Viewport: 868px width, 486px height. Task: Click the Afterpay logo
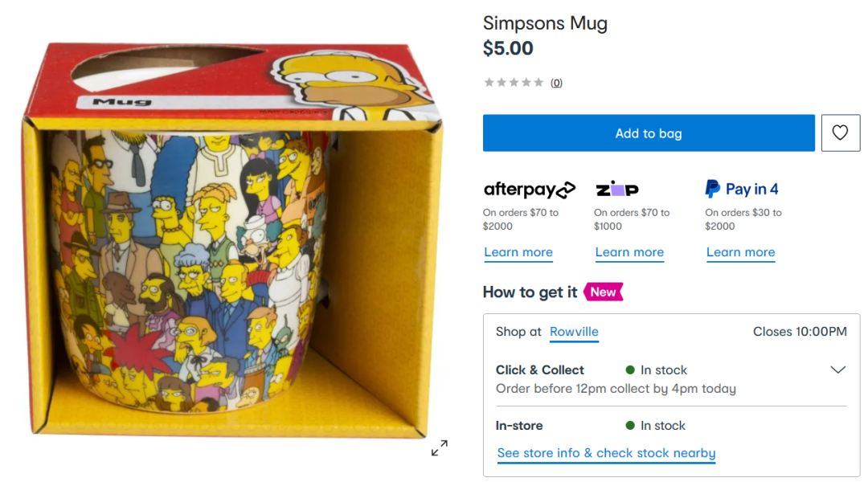(529, 190)
